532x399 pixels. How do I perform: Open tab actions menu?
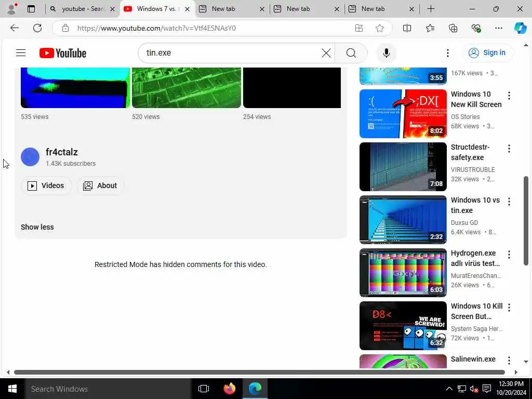click(31, 9)
